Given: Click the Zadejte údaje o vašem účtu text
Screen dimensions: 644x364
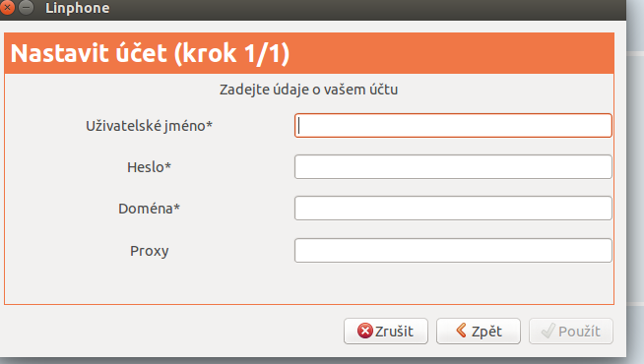Looking at the screenshot, I should 308,90.
